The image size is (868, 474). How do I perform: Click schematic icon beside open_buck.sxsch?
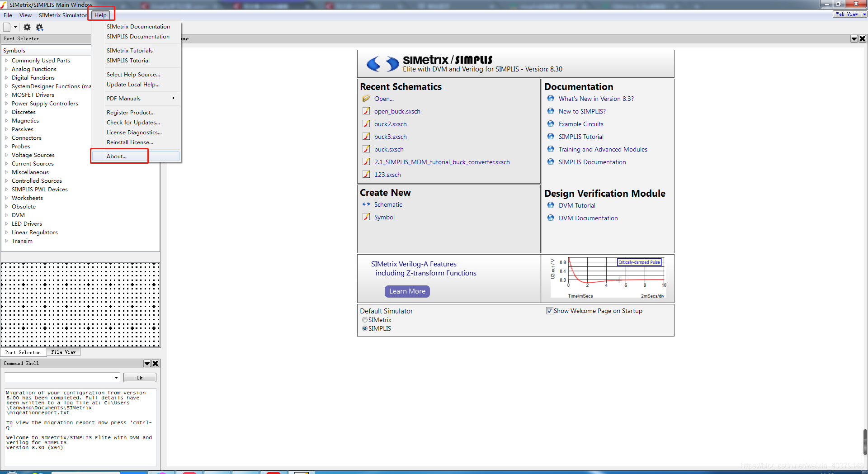366,111
